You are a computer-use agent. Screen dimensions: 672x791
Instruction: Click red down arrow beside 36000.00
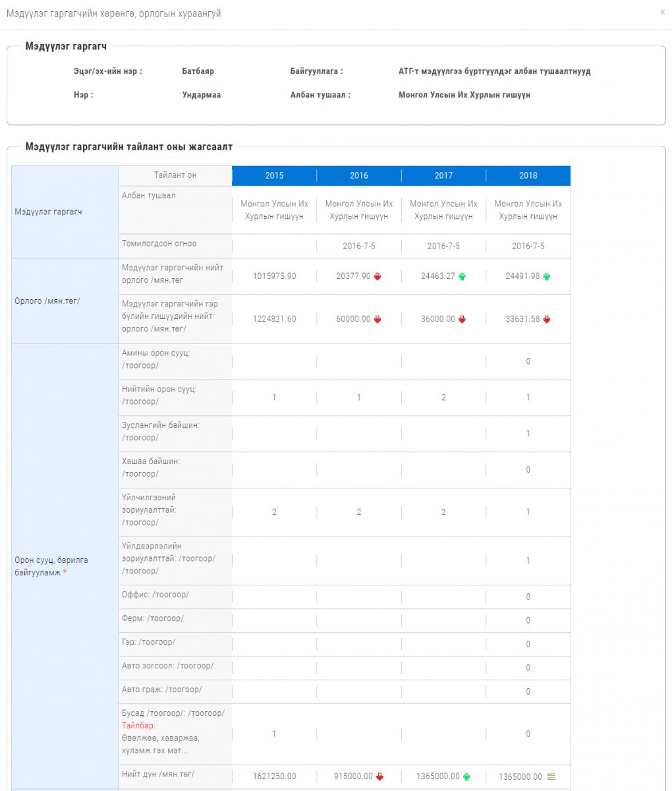pyautogui.click(x=462, y=319)
